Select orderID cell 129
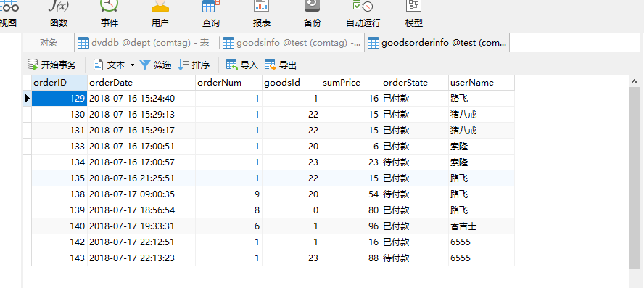The height and width of the screenshot is (288, 644). pyautogui.click(x=59, y=98)
